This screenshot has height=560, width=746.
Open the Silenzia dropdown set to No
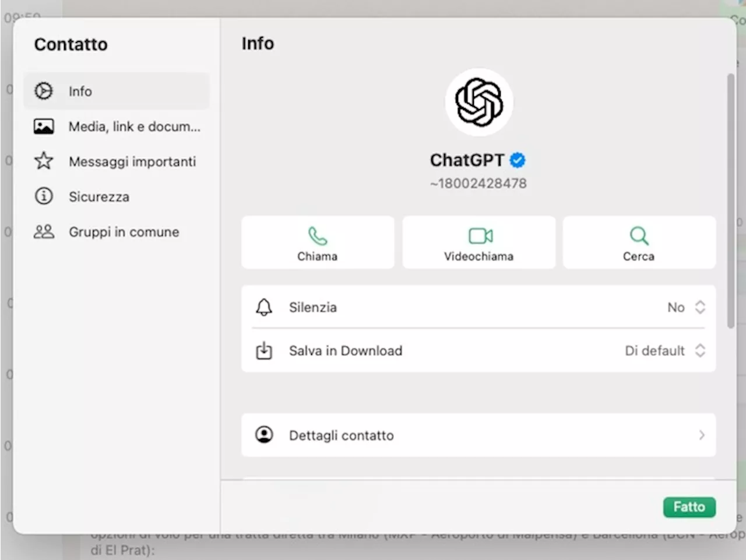click(x=687, y=307)
